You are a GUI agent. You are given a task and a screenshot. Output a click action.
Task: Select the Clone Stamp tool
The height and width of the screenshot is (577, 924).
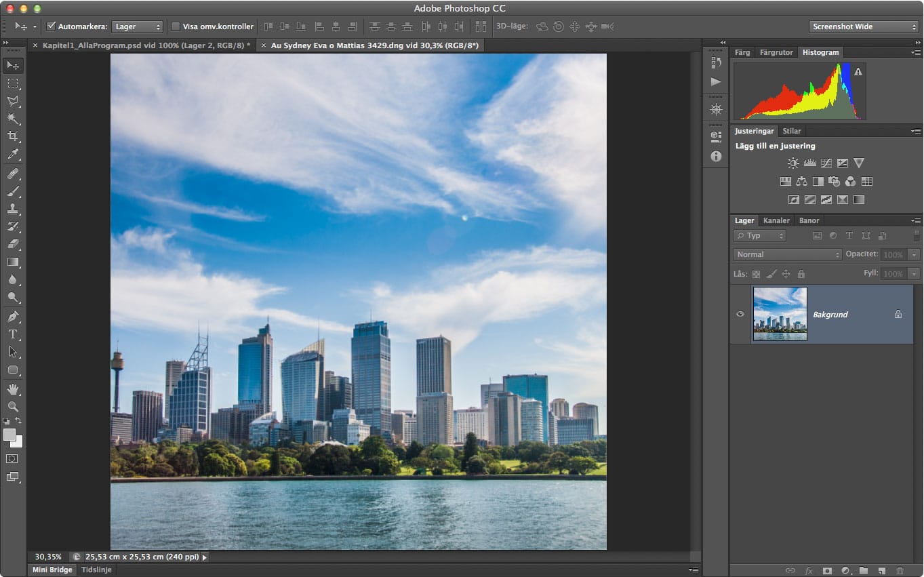(x=13, y=209)
